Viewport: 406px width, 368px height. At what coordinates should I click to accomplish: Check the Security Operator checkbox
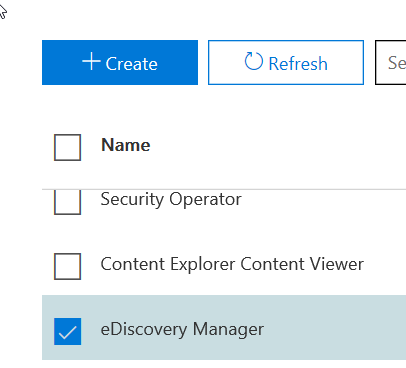67,202
